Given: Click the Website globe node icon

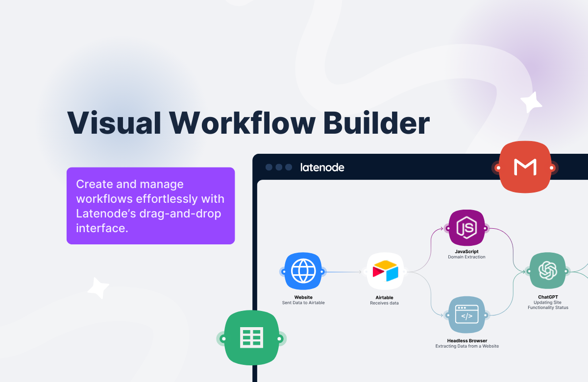Looking at the screenshot, I should (303, 271).
